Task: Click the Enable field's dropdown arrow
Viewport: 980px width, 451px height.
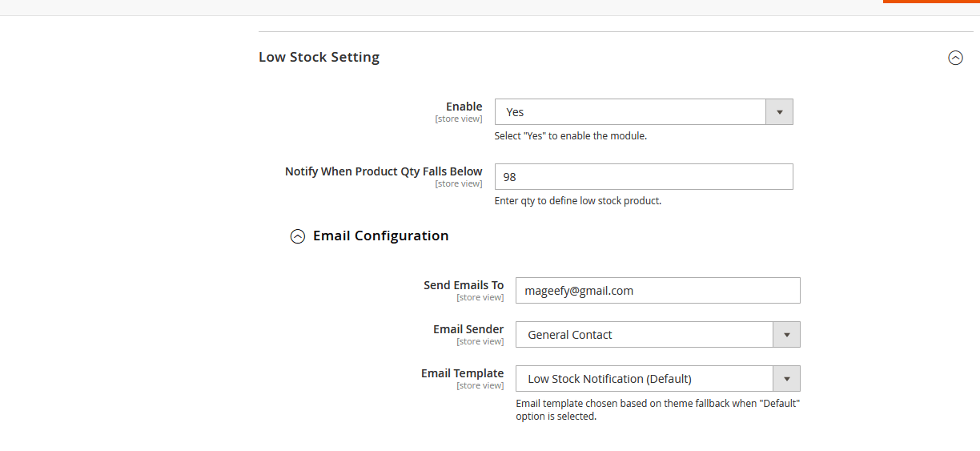Action: (x=779, y=112)
